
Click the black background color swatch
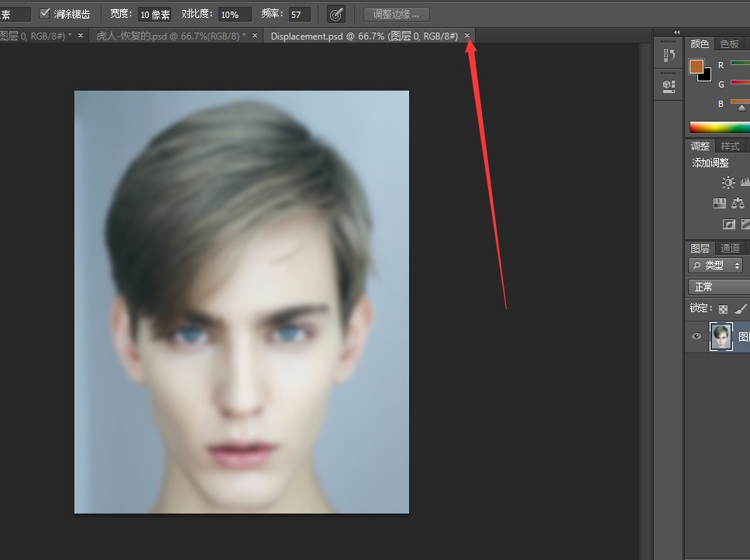click(x=707, y=77)
